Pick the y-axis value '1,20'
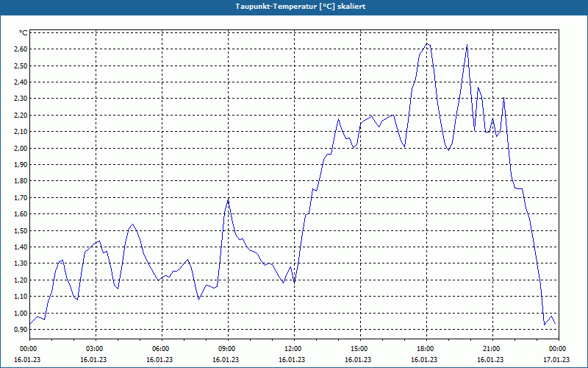 [x=21, y=280]
